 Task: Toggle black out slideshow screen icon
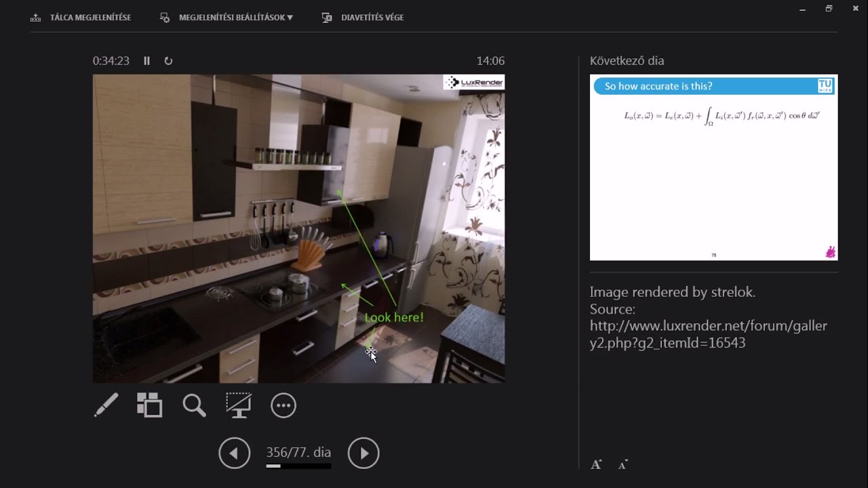tap(239, 405)
